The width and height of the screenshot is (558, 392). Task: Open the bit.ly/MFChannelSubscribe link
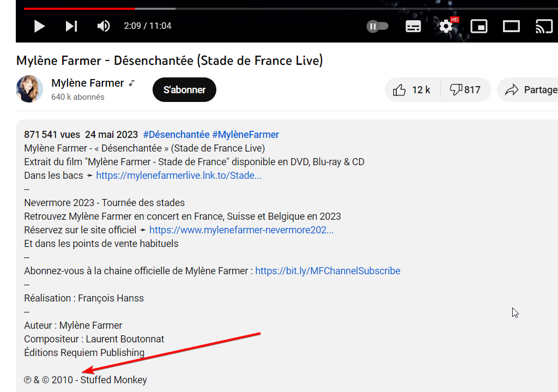[327, 271]
